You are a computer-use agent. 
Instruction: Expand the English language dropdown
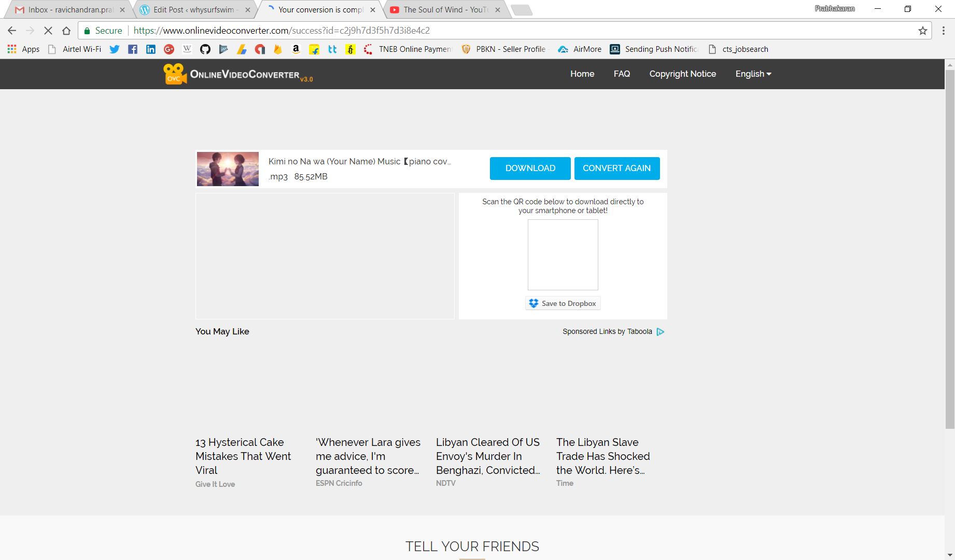[753, 74]
